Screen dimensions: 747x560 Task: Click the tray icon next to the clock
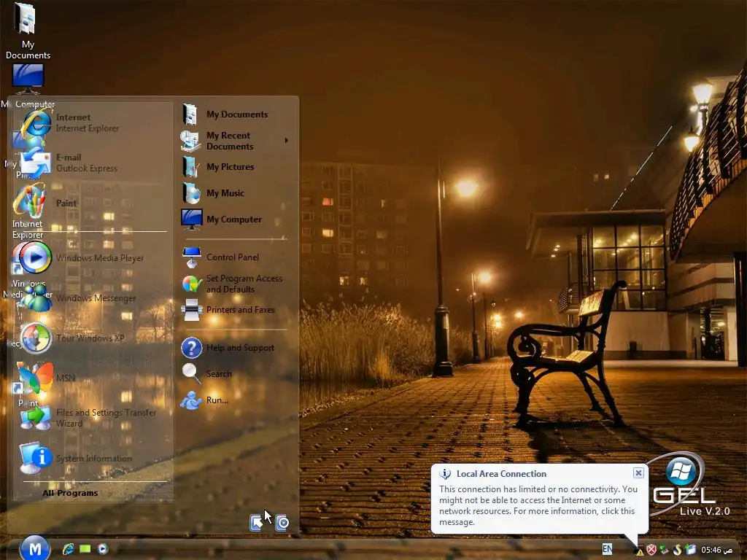point(690,550)
